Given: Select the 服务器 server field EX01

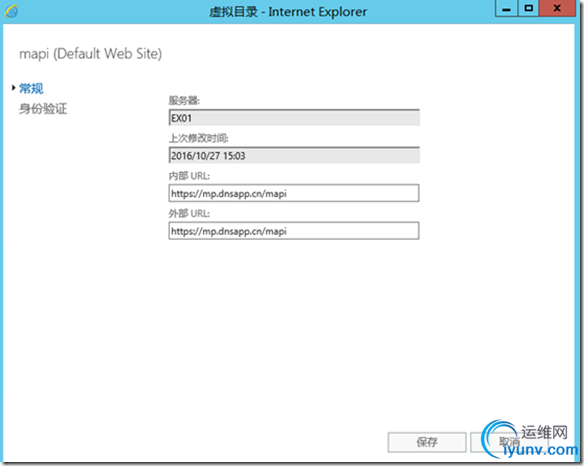Looking at the screenshot, I should pyautogui.click(x=294, y=118).
